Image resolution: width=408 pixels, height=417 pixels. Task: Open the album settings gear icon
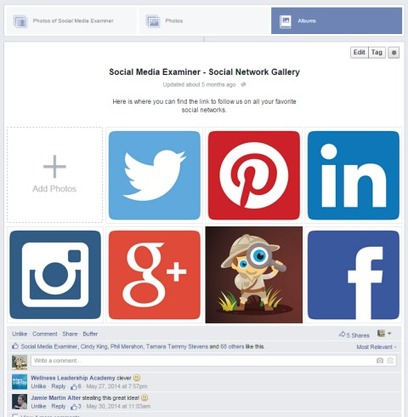coord(394,52)
